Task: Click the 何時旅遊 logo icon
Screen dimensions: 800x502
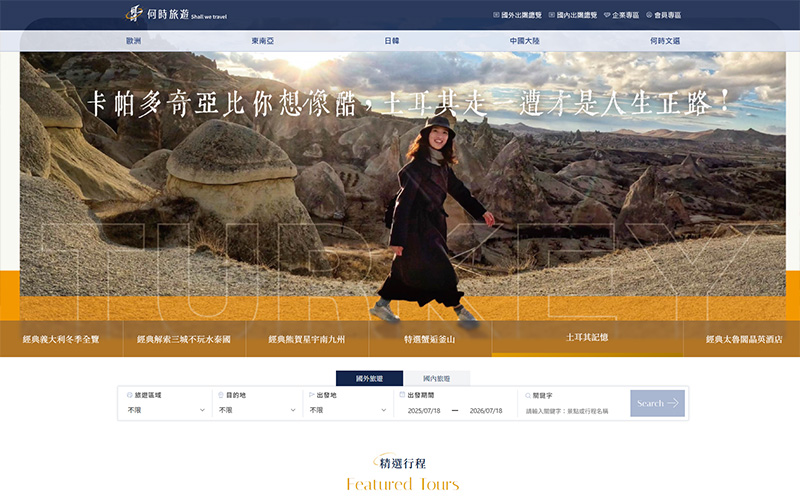Action: click(x=134, y=14)
